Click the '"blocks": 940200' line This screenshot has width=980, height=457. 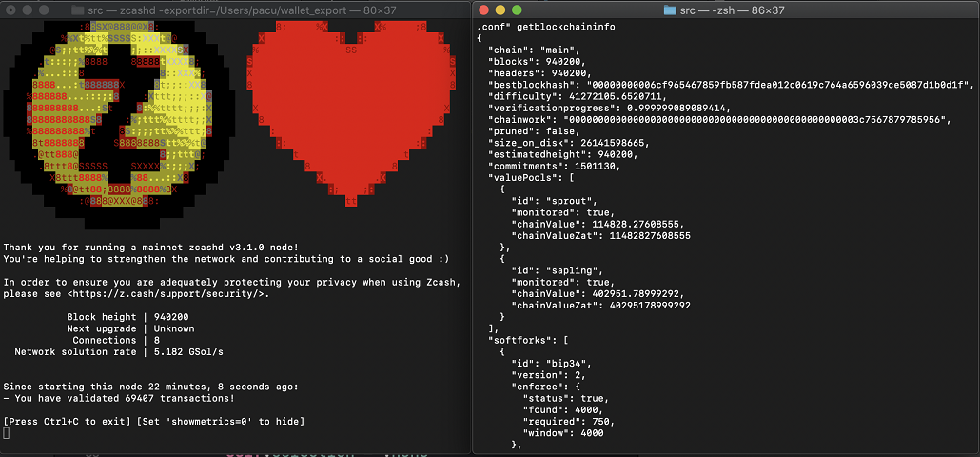537,62
